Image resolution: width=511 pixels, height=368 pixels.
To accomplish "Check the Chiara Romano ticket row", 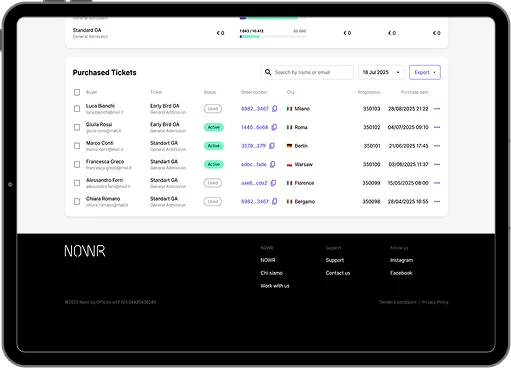I will coord(77,201).
